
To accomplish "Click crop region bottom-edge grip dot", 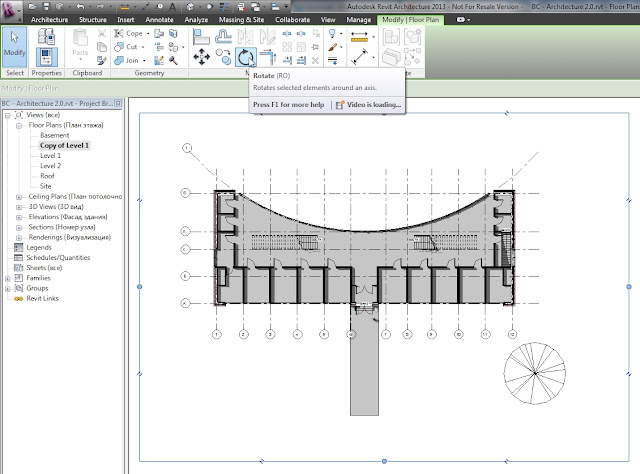I will 384,461.
